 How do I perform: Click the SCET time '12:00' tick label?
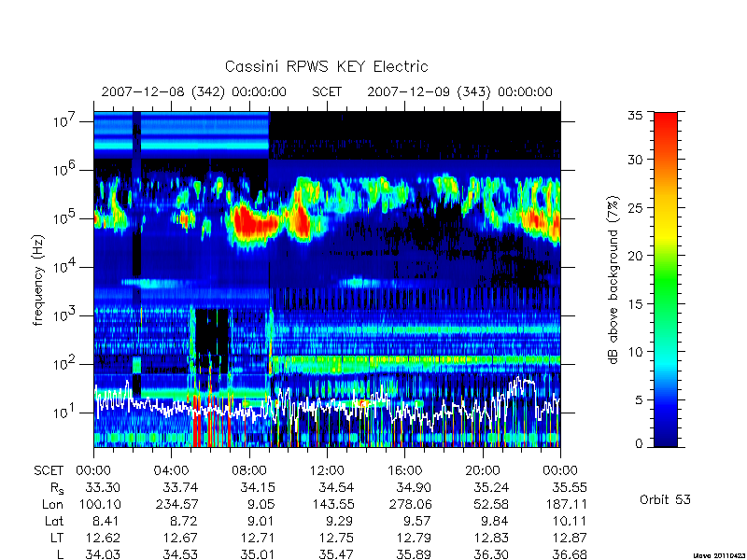327,470
